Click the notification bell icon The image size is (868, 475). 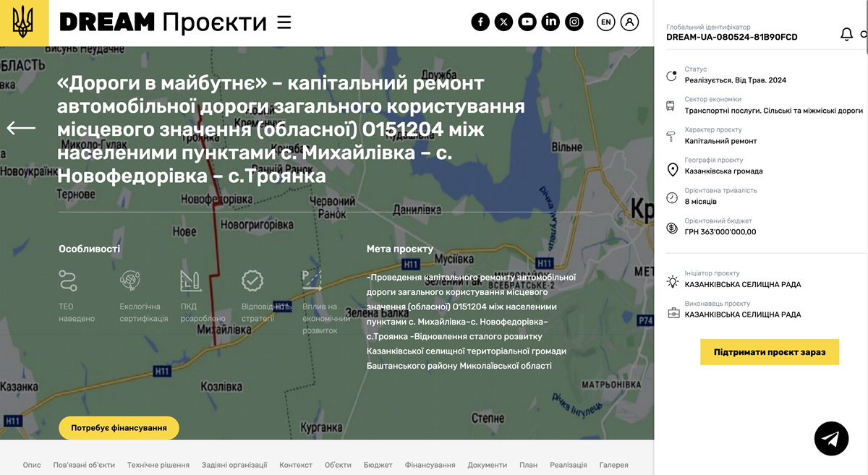pyautogui.click(x=846, y=34)
